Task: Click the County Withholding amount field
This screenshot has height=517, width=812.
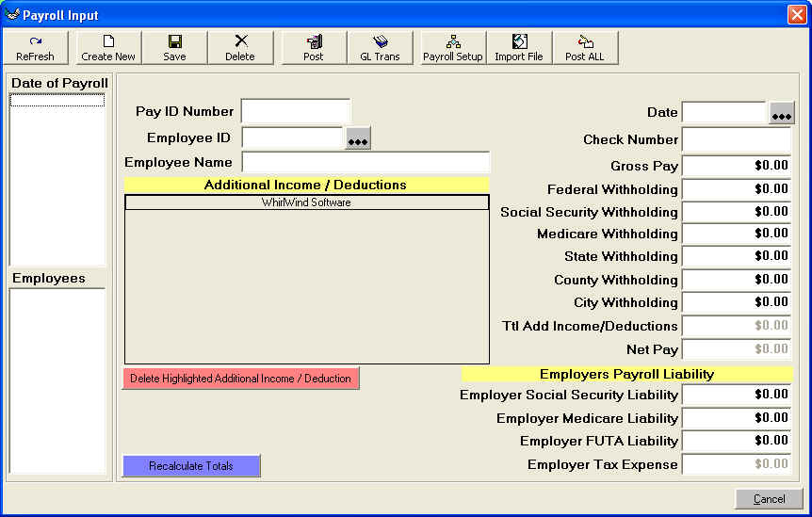Action: 737,280
